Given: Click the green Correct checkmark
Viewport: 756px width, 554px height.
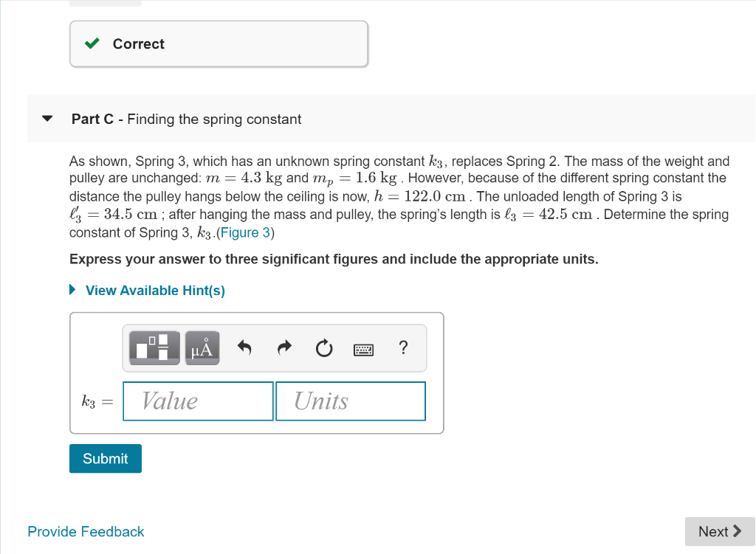Looking at the screenshot, I should 91,44.
